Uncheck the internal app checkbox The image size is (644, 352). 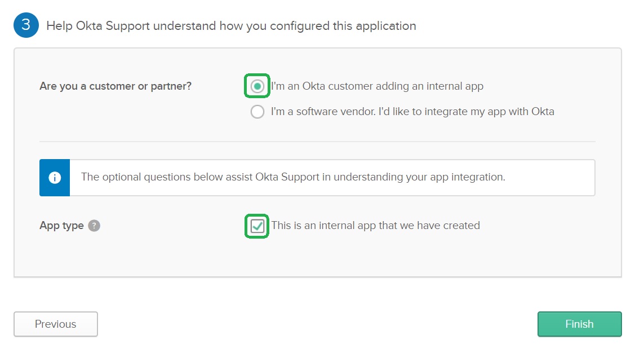pyautogui.click(x=257, y=226)
